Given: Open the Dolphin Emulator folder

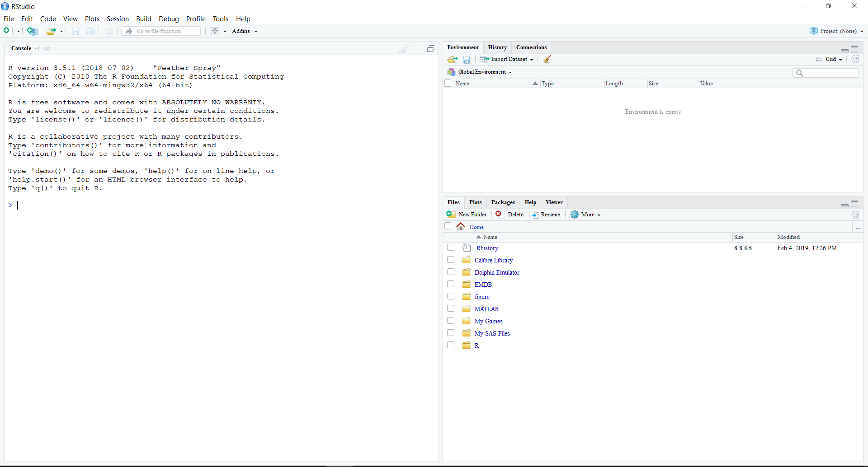Looking at the screenshot, I should pyautogui.click(x=496, y=272).
